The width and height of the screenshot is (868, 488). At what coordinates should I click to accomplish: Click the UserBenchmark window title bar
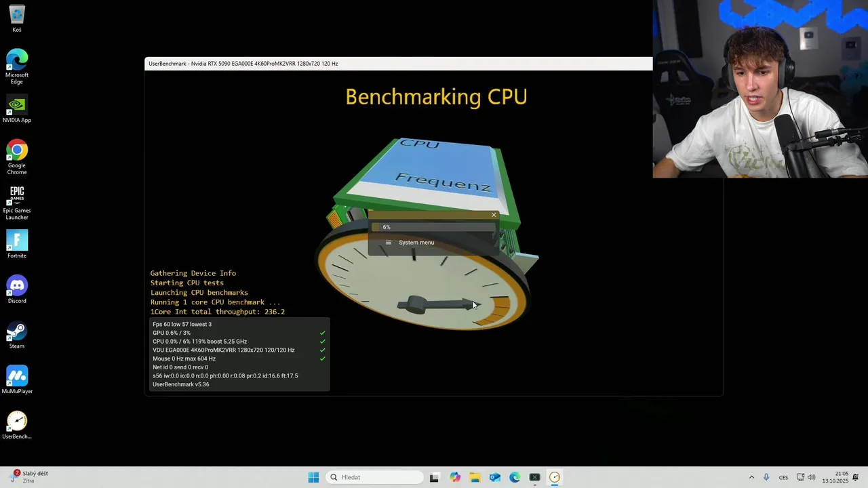click(x=398, y=64)
